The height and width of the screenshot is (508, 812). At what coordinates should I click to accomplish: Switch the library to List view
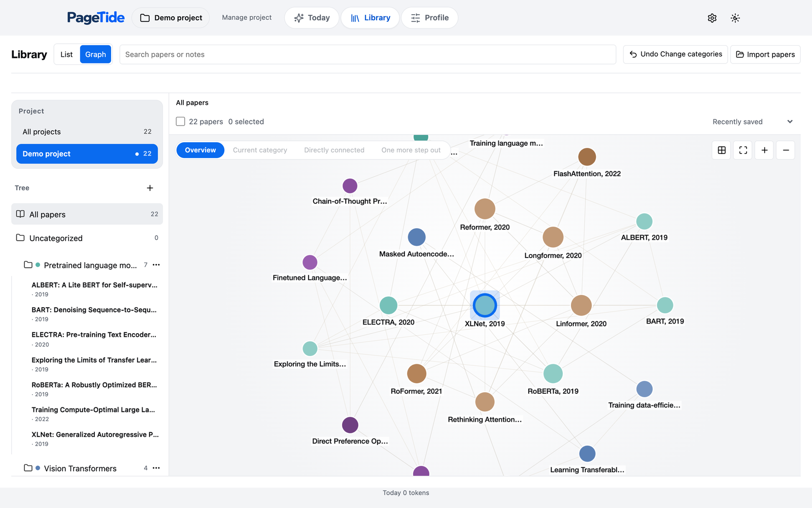tap(66, 54)
